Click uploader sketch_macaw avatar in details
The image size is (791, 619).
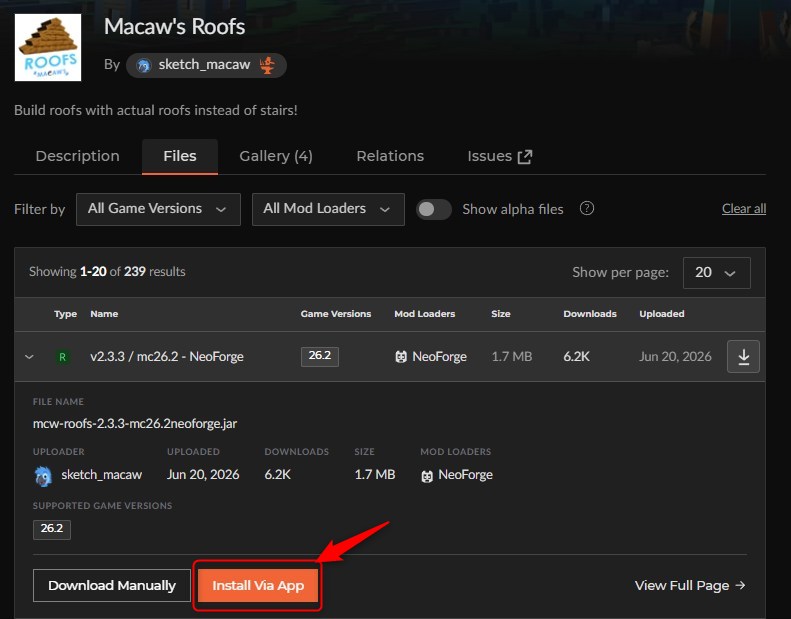[43, 476]
